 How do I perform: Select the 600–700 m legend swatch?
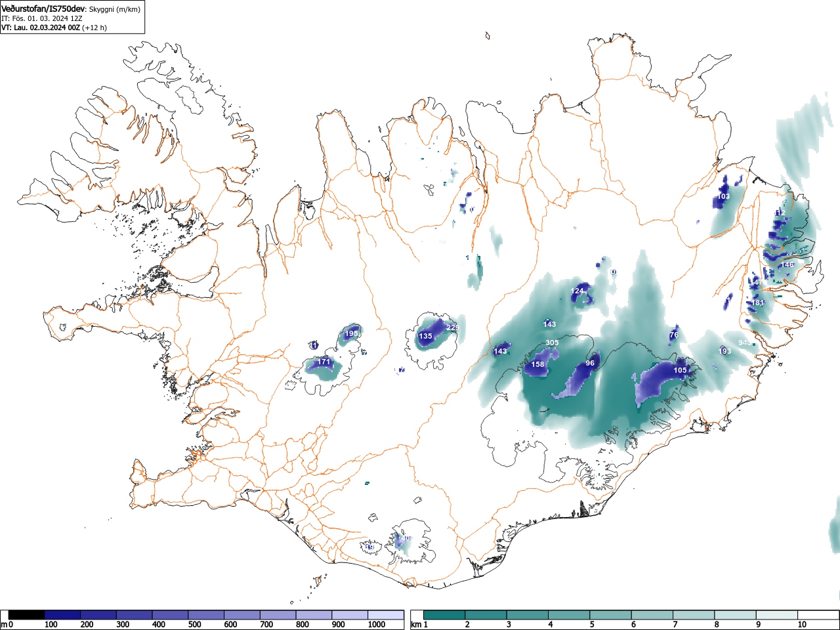242,615
